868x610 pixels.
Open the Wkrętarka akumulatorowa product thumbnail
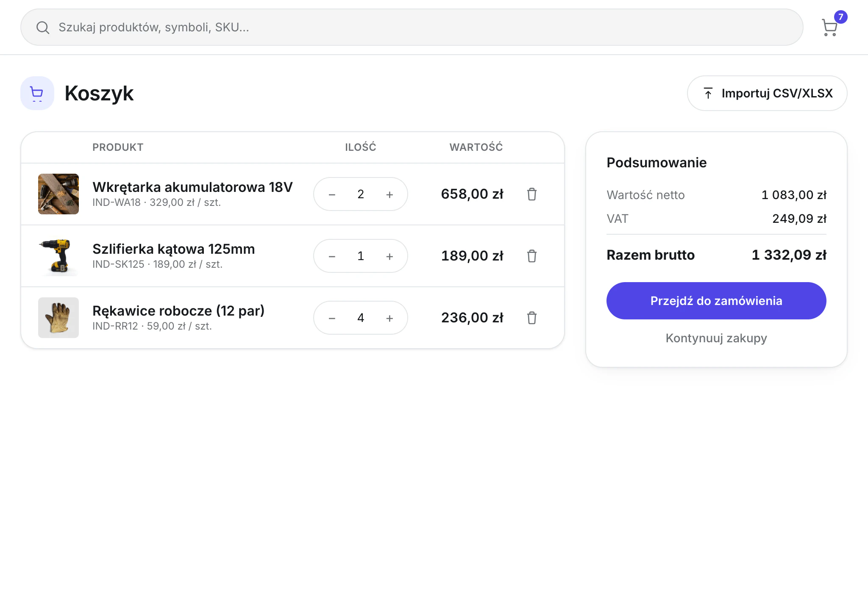pos(58,194)
